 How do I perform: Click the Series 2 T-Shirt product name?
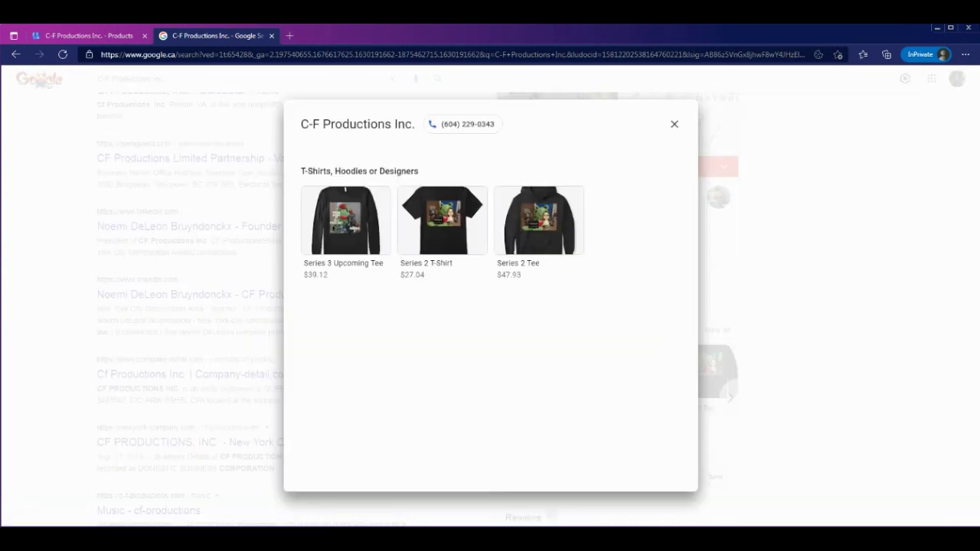pyautogui.click(x=426, y=262)
